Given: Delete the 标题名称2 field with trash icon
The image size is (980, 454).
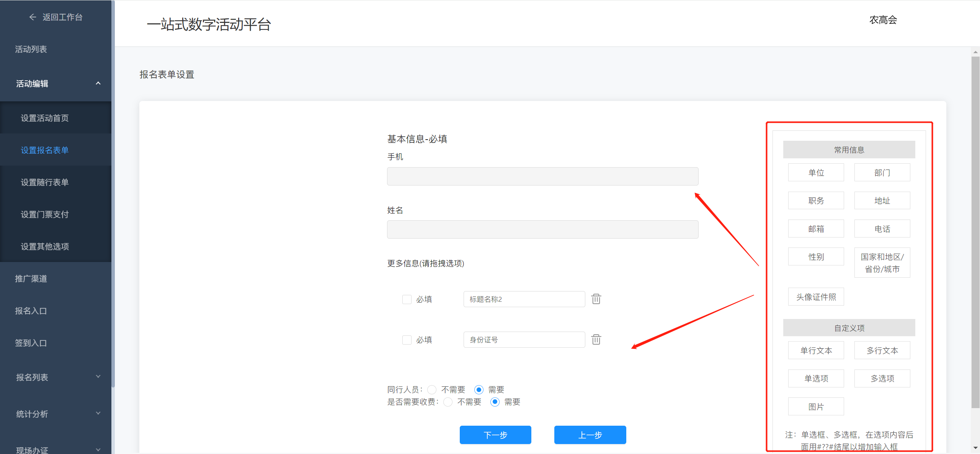Looking at the screenshot, I should tap(596, 299).
